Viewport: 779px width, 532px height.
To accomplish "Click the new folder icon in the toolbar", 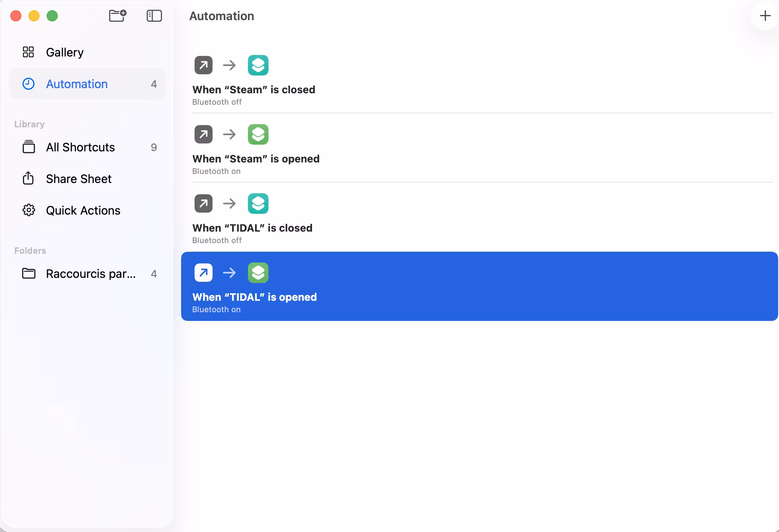I will pyautogui.click(x=117, y=16).
